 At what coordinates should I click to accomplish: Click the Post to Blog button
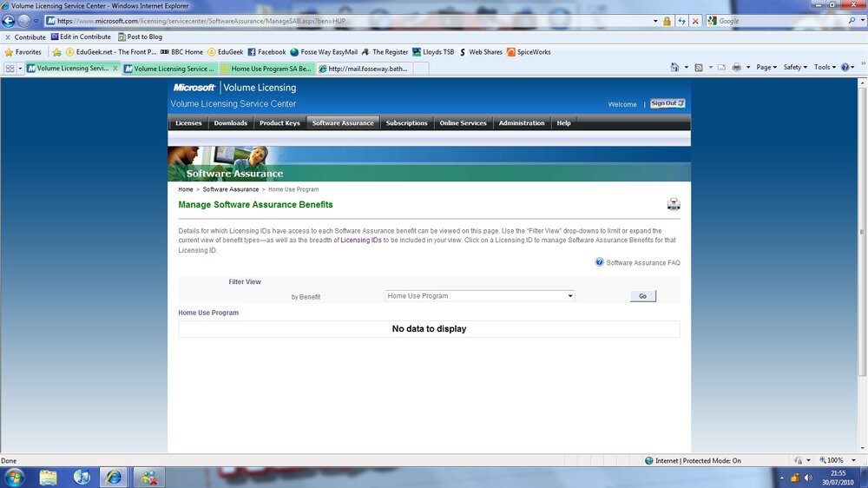(x=140, y=37)
